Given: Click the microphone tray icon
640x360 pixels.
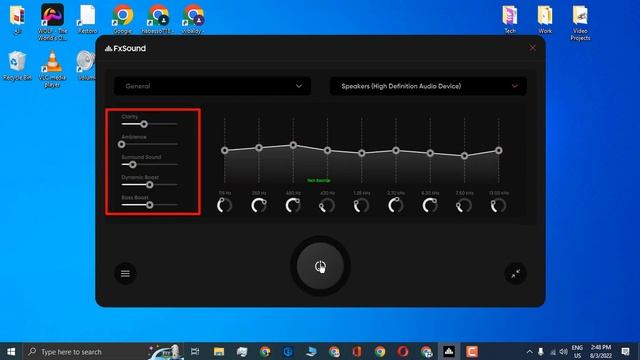Looking at the screenshot, I should click(x=541, y=351).
